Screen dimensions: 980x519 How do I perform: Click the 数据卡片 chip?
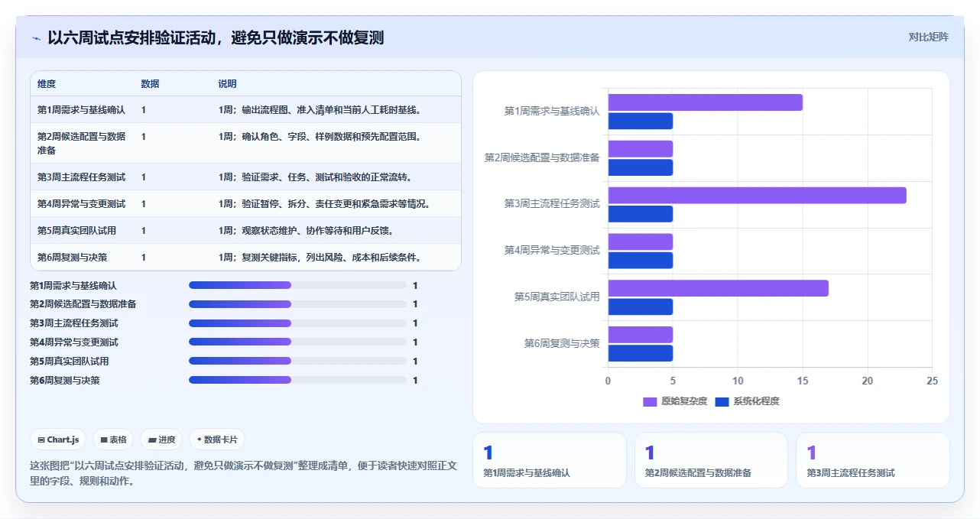(x=217, y=440)
